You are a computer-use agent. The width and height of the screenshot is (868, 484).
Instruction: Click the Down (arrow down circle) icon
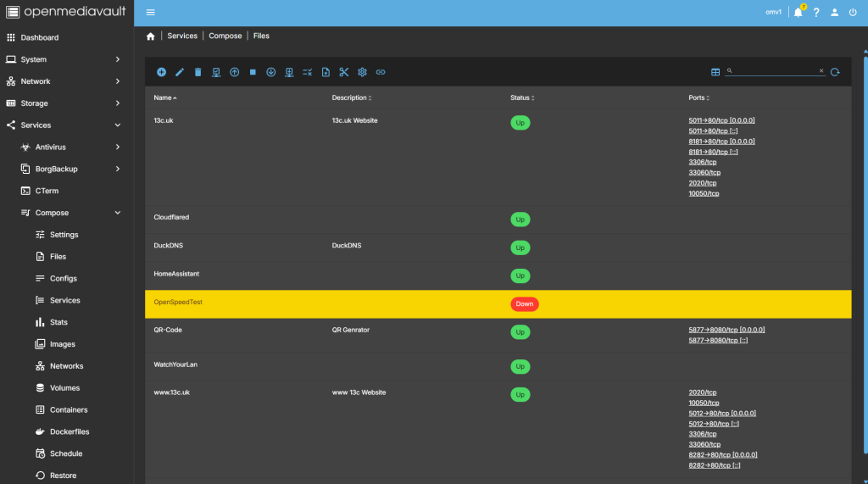270,72
